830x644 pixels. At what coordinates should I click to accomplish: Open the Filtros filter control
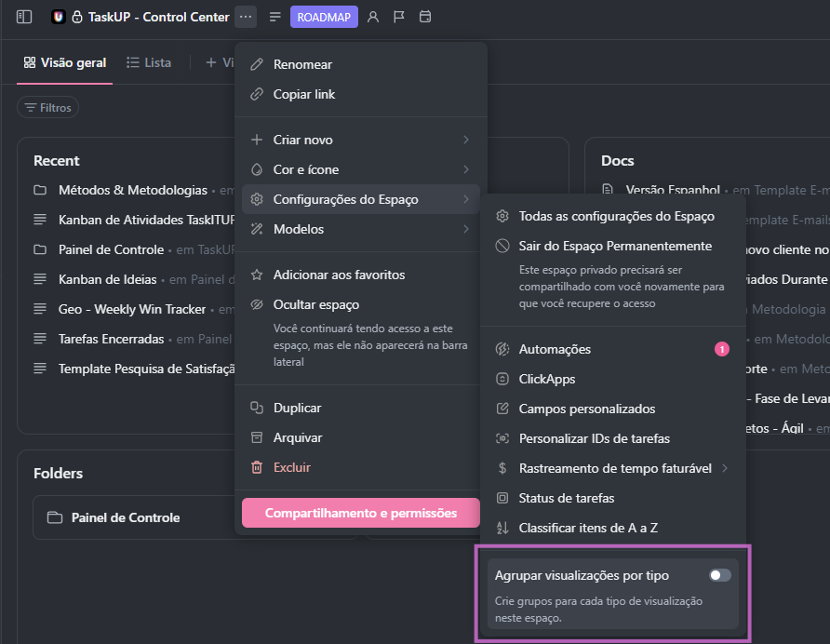click(x=48, y=108)
